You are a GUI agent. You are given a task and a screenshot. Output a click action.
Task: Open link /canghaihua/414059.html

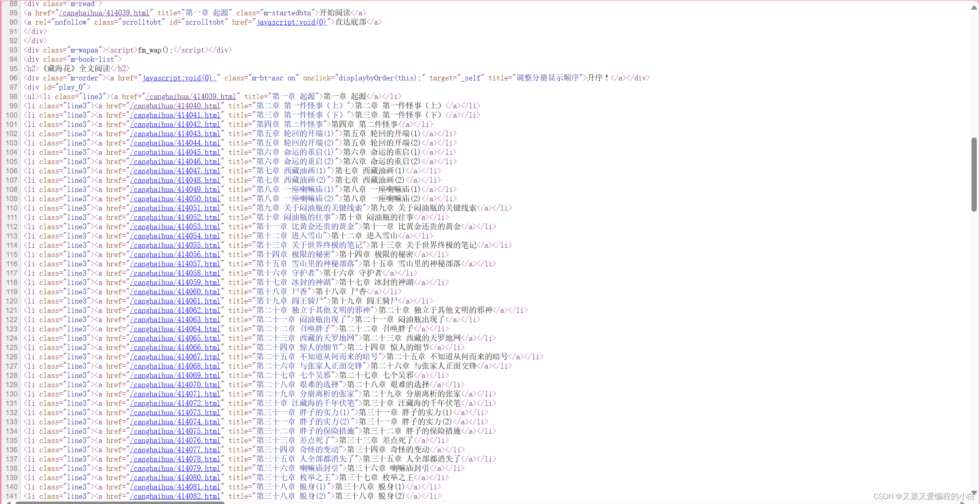[x=175, y=283]
